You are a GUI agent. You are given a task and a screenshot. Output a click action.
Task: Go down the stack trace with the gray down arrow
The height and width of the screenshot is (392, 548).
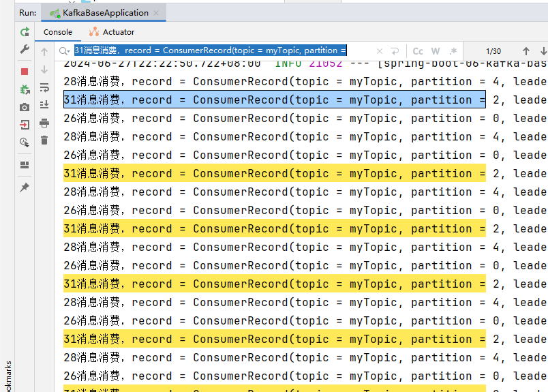click(44, 70)
